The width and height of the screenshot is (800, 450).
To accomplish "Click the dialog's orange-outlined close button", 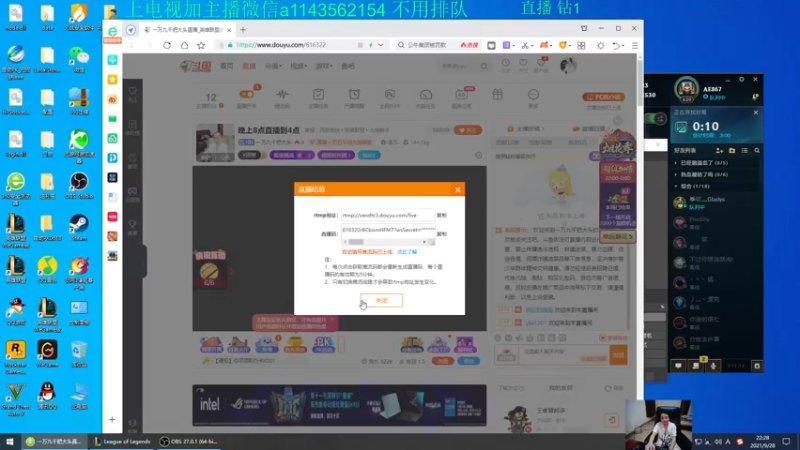I will click(381, 300).
